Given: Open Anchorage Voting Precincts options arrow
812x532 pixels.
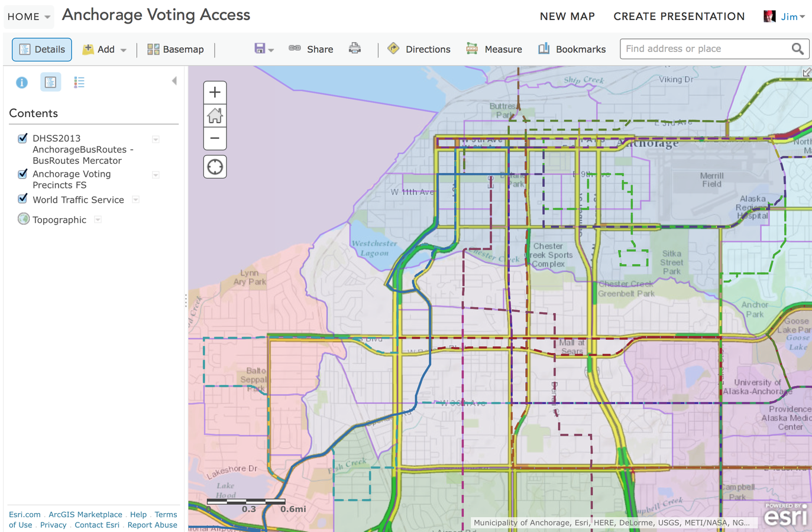Looking at the screenshot, I should (156, 175).
